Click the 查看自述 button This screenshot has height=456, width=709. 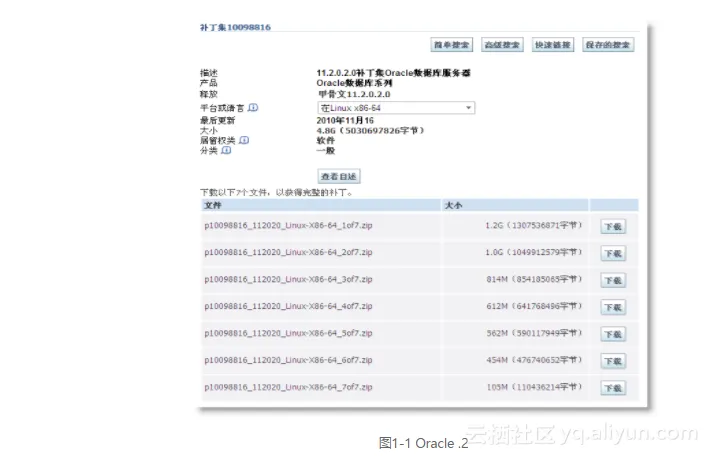[x=339, y=176]
